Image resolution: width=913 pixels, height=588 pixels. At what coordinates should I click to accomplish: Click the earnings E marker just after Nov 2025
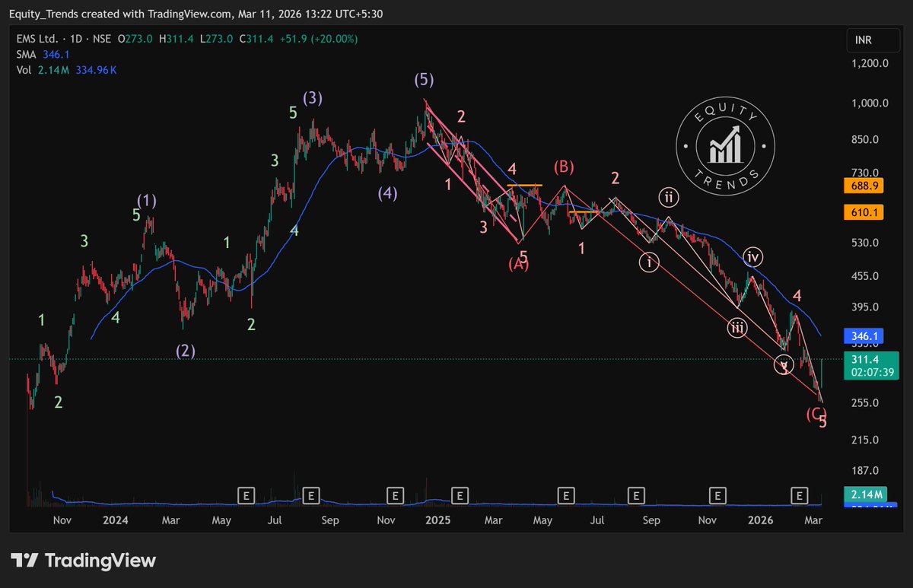pyautogui.click(x=717, y=495)
